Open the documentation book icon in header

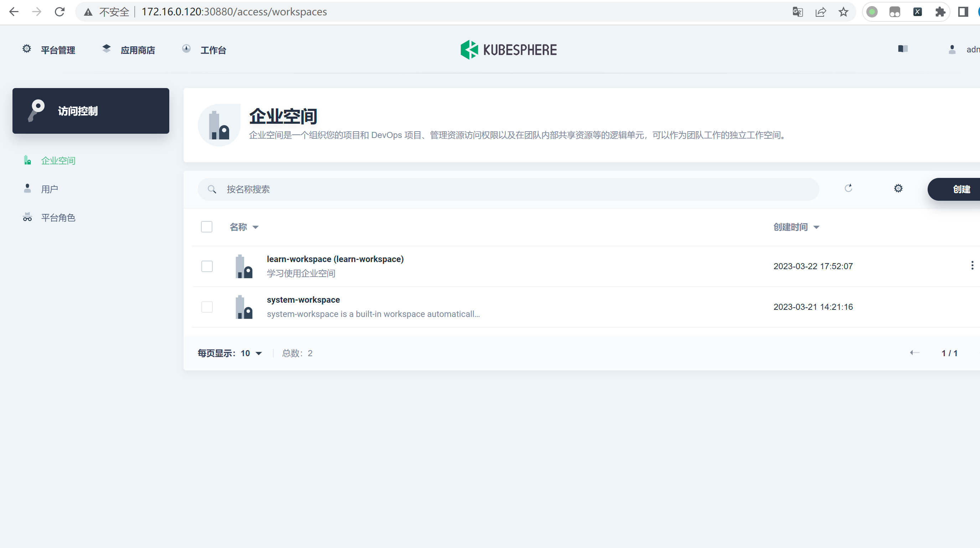[x=903, y=49]
